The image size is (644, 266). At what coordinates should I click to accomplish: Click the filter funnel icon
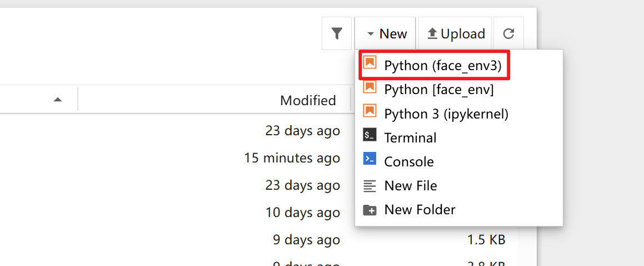click(337, 34)
